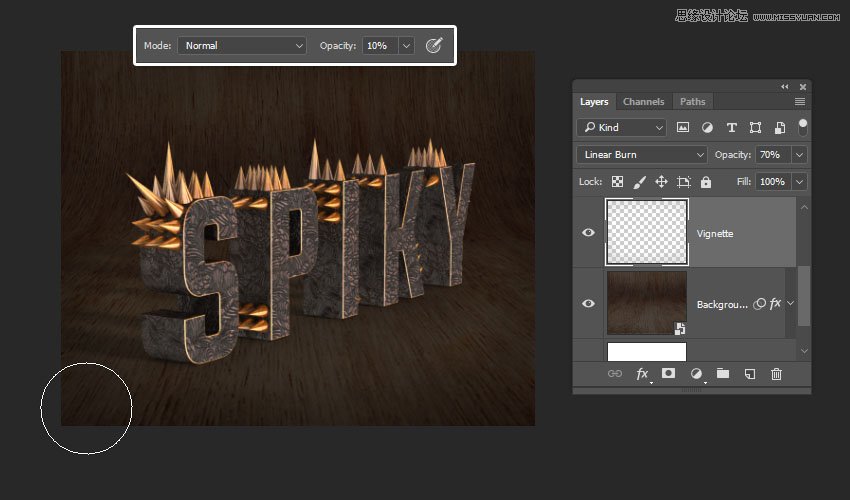Image resolution: width=850 pixels, height=500 pixels.
Task: Click the pixel layer filter icon
Action: [683, 128]
